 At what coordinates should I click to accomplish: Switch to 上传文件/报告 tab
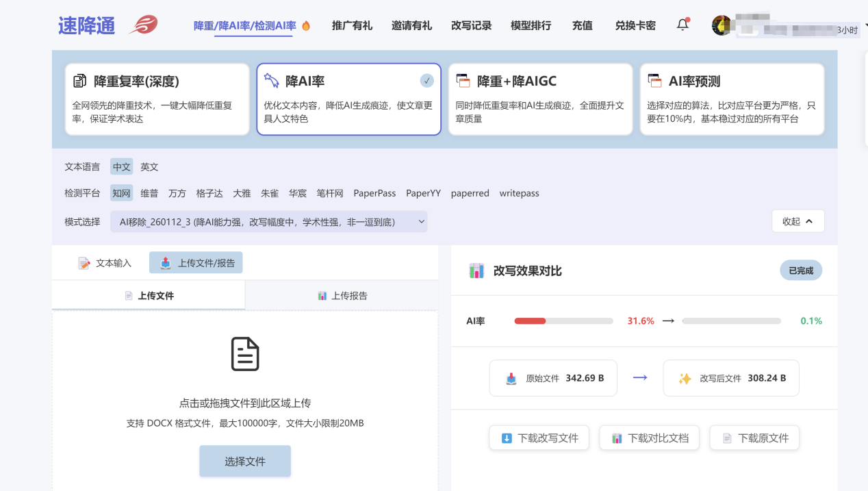[x=196, y=263]
